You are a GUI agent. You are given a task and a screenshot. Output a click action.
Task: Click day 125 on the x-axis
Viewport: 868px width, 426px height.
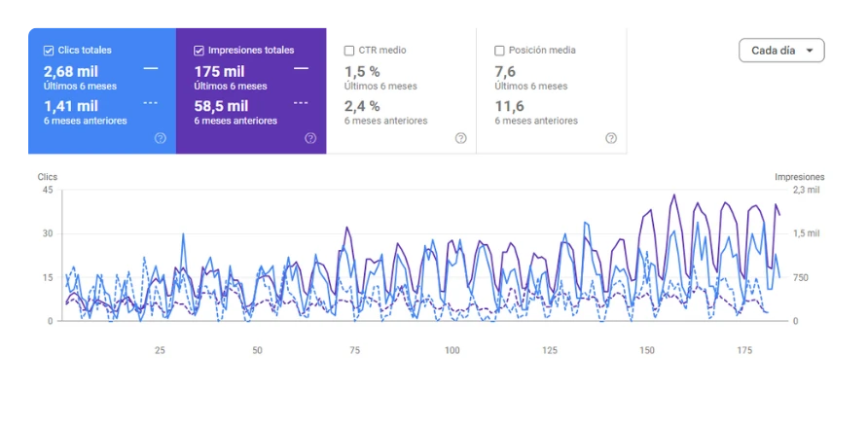coord(550,350)
